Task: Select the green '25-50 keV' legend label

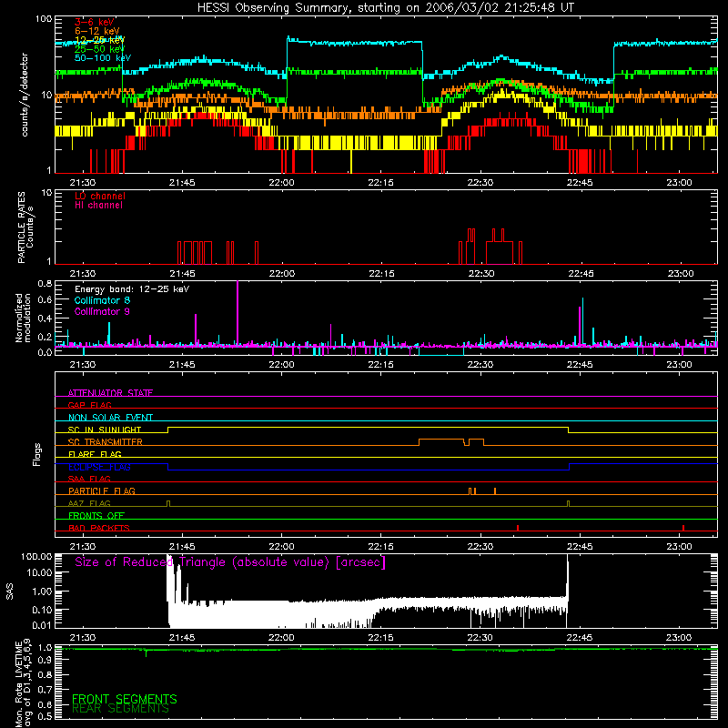Action: point(99,49)
